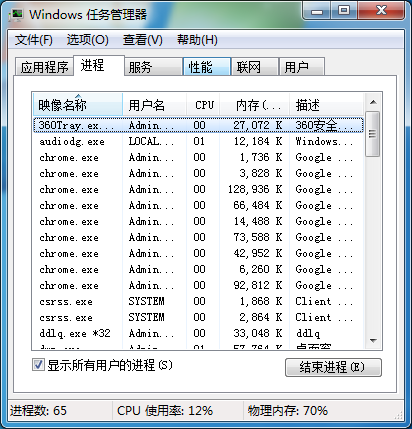This screenshot has width=412, height=429.
Task: Select csrss.exe using 1,868 K
Action: [198, 301]
